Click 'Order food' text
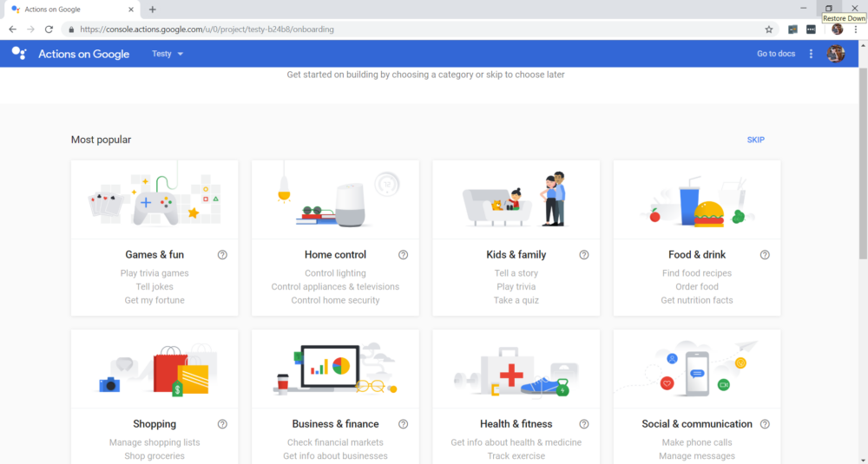This screenshot has height=464, width=868. tap(697, 286)
